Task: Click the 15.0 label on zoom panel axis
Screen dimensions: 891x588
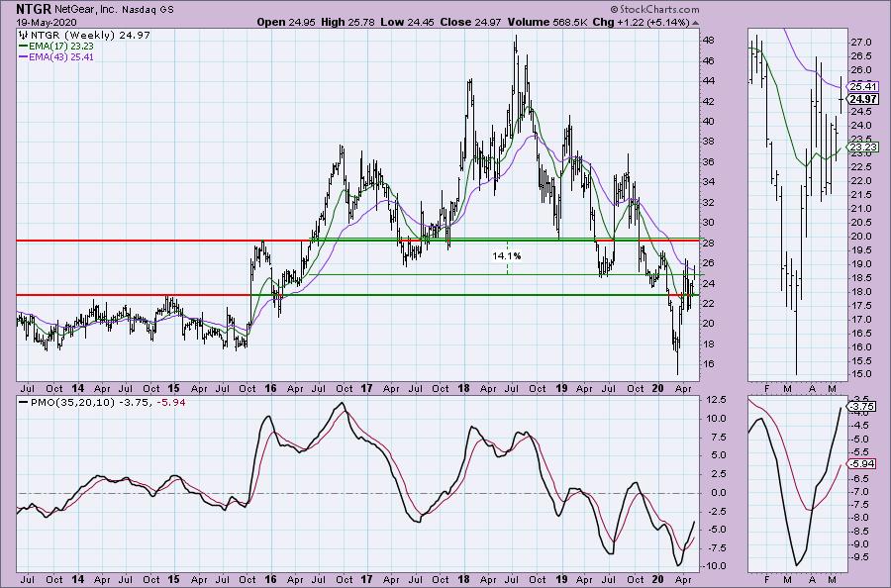Action: click(x=861, y=374)
